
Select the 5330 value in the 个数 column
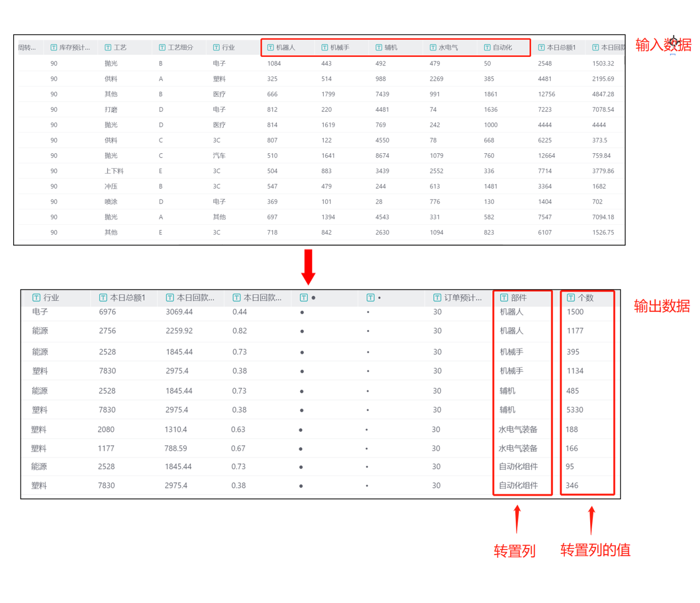[x=575, y=410]
